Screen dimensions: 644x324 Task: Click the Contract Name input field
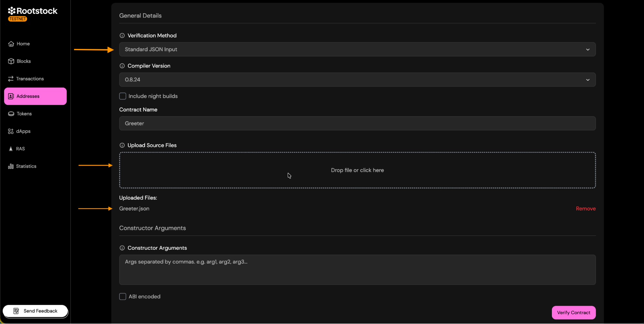pyautogui.click(x=357, y=124)
